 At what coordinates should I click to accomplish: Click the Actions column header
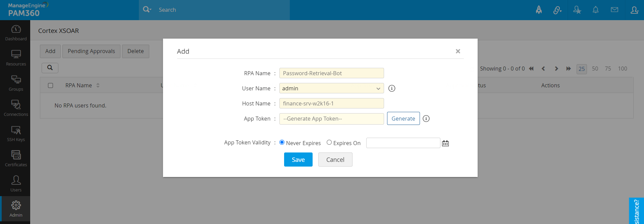(x=550, y=85)
